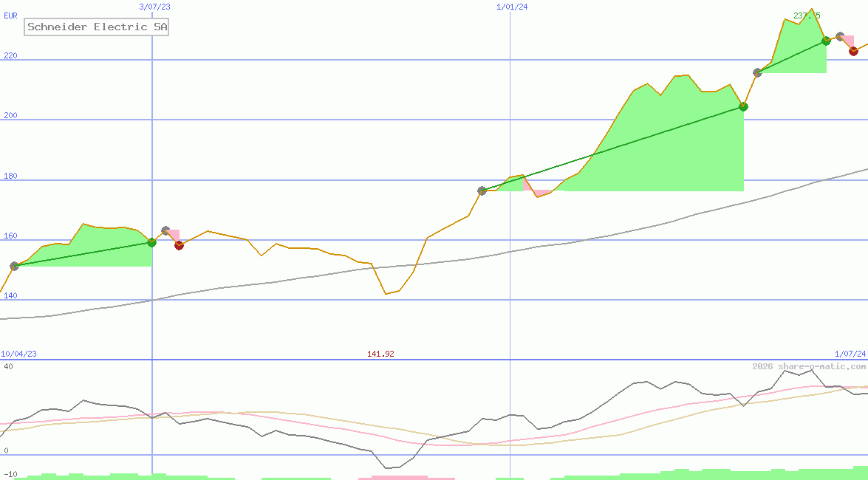Open the share-o-matic.com watermark link

809,366
